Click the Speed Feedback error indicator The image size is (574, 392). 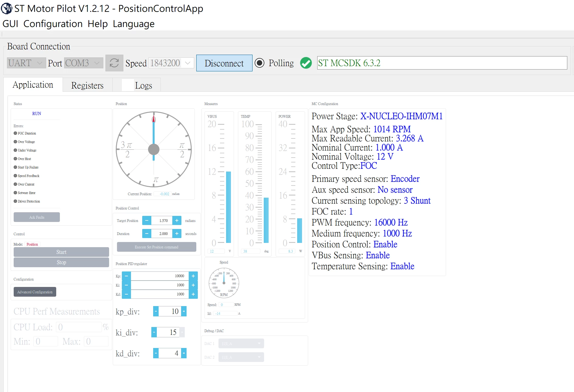coord(15,176)
